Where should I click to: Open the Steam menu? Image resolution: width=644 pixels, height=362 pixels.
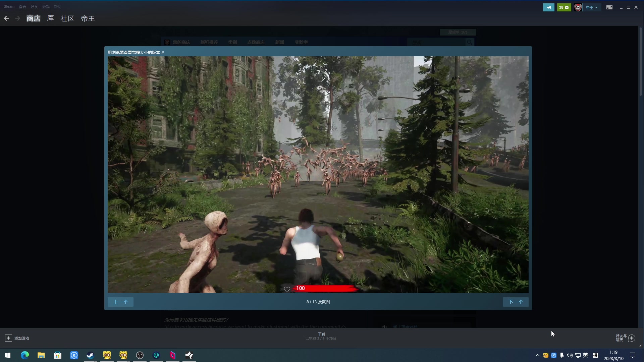(9, 7)
